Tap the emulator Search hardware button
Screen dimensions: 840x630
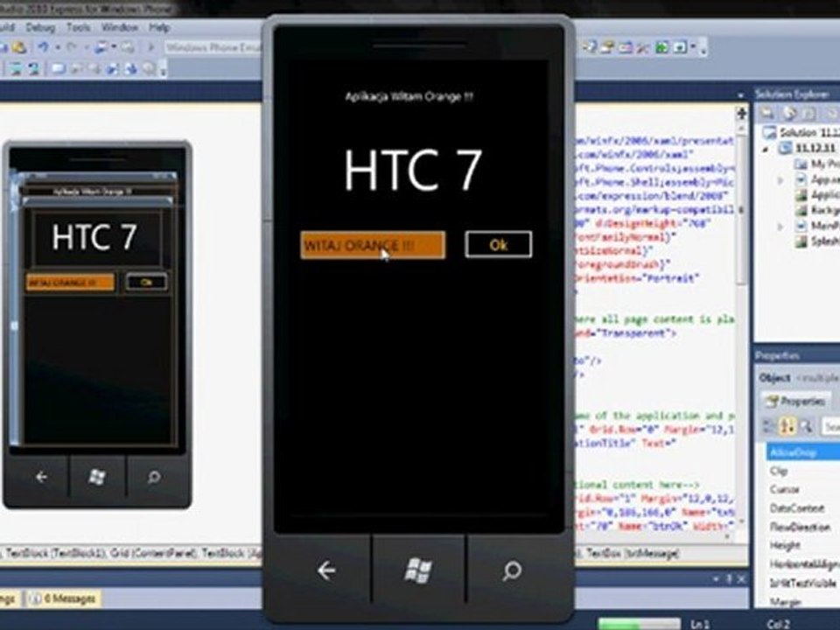click(x=512, y=570)
